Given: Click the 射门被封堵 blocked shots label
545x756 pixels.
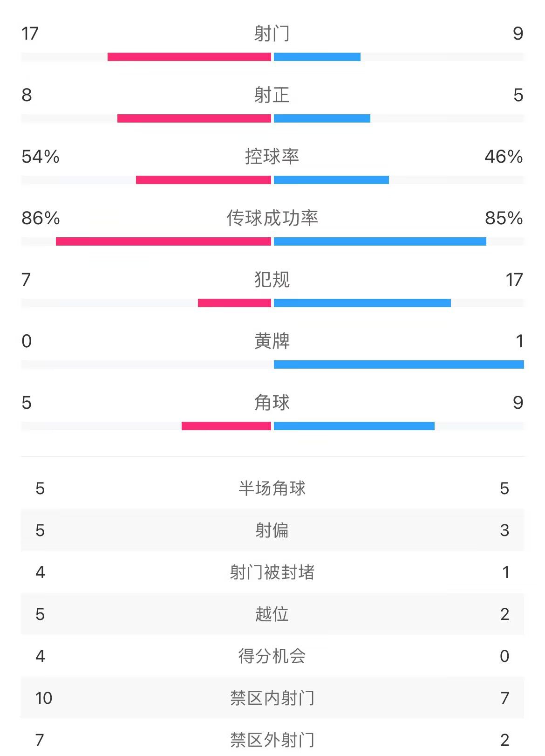Looking at the screenshot, I should [x=272, y=572].
